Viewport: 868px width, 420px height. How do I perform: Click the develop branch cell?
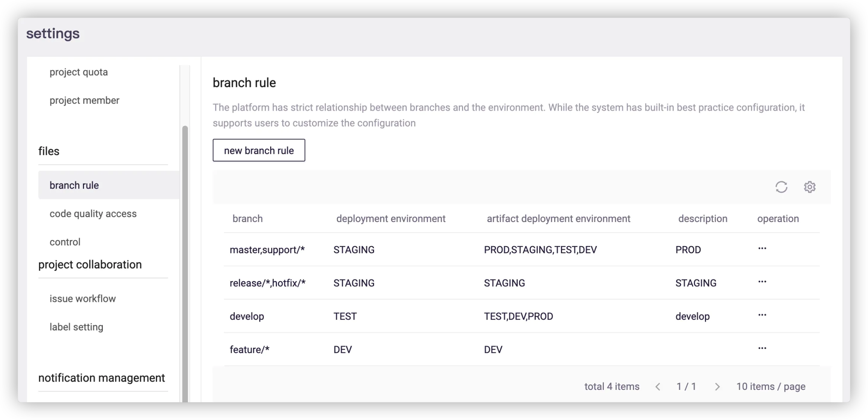(x=247, y=316)
